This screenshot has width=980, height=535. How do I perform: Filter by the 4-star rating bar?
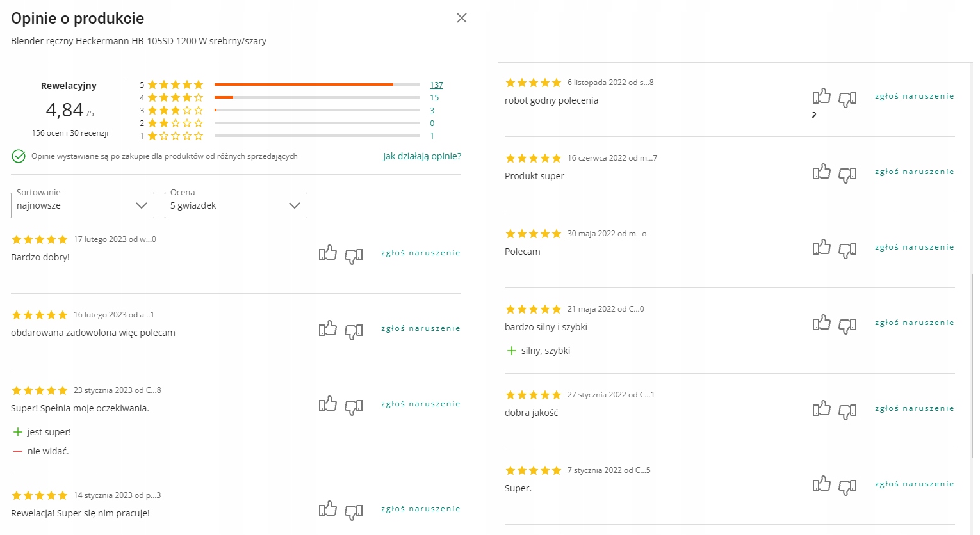pyautogui.click(x=317, y=97)
